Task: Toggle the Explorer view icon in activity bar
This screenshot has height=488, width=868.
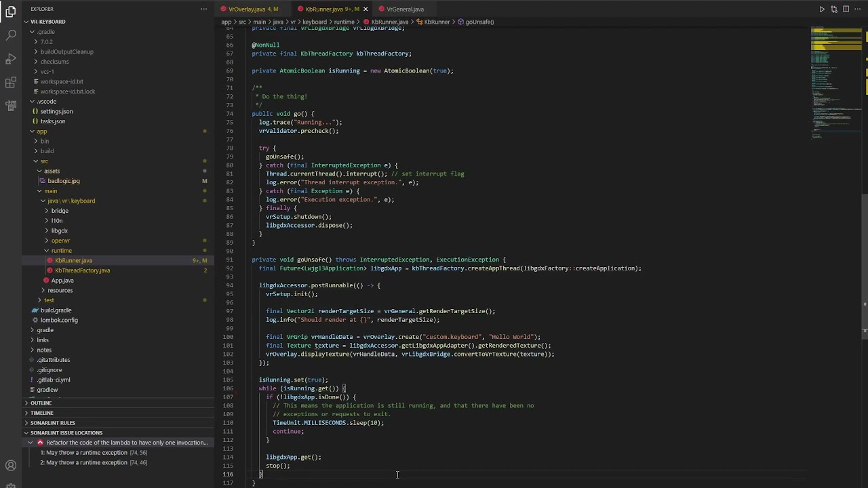Action: (x=11, y=12)
